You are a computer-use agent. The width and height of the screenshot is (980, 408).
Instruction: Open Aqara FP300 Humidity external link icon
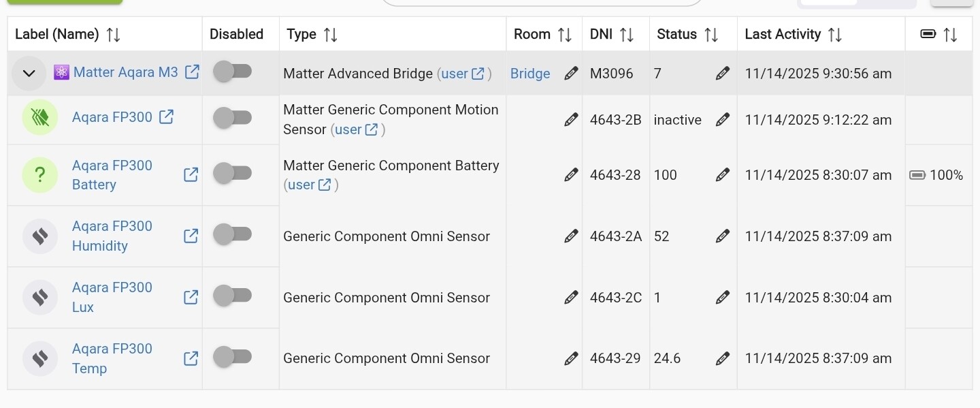[x=191, y=236]
